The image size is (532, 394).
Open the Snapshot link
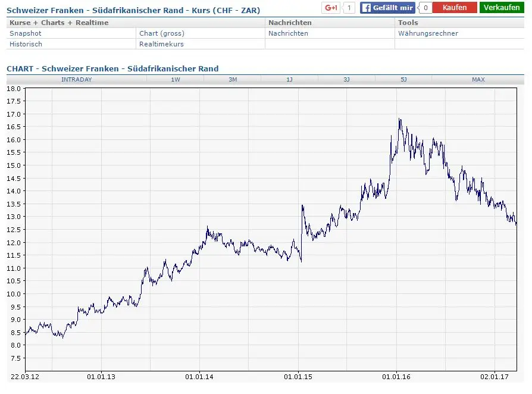26,33
